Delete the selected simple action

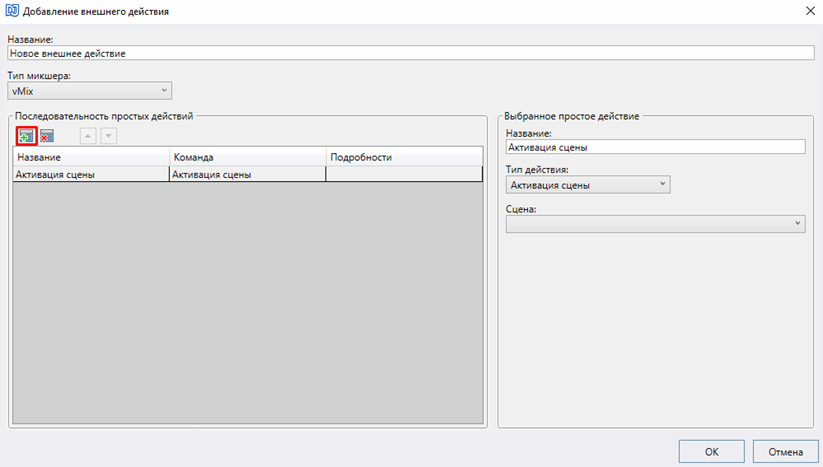click(47, 136)
